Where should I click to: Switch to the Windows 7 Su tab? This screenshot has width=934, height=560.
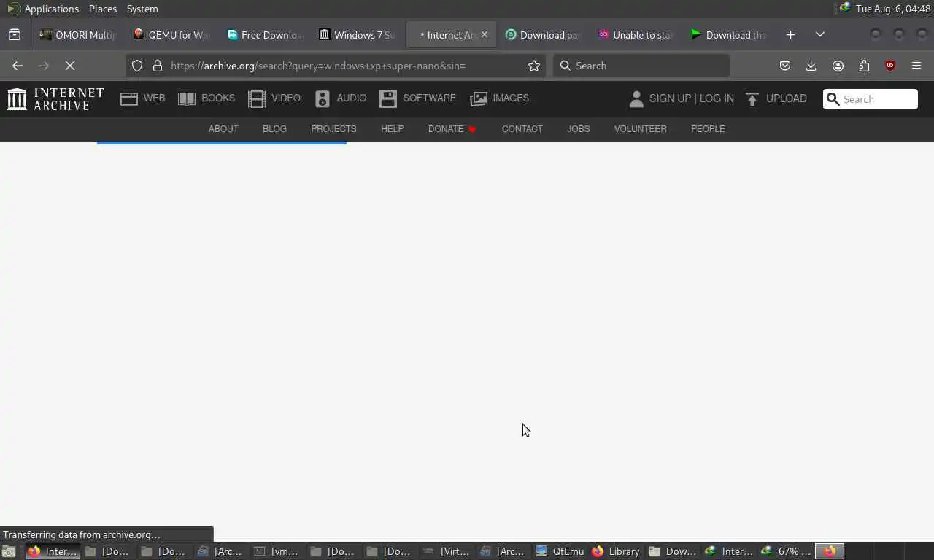(x=357, y=35)
